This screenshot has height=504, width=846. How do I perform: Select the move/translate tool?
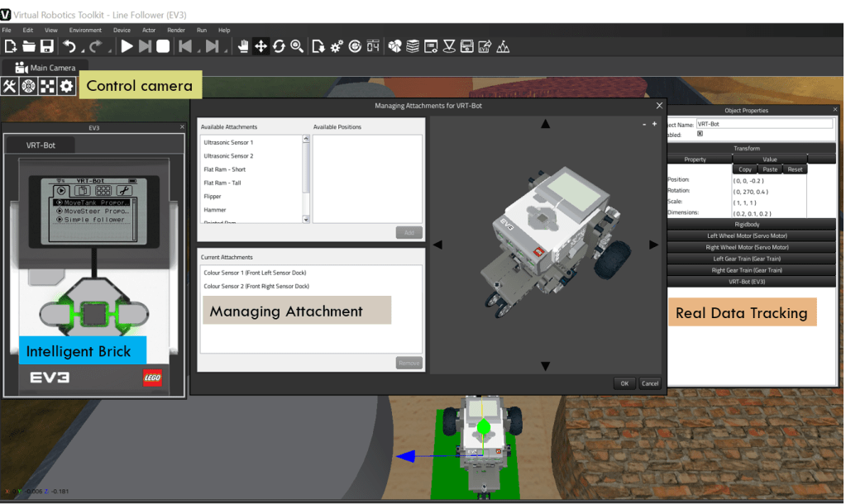260,47
